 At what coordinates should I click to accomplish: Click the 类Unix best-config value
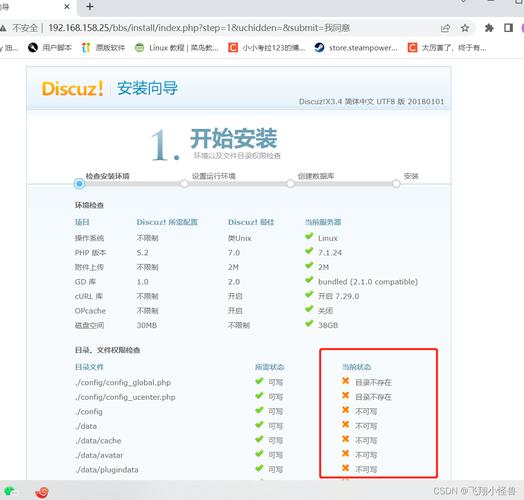point(240,238)
